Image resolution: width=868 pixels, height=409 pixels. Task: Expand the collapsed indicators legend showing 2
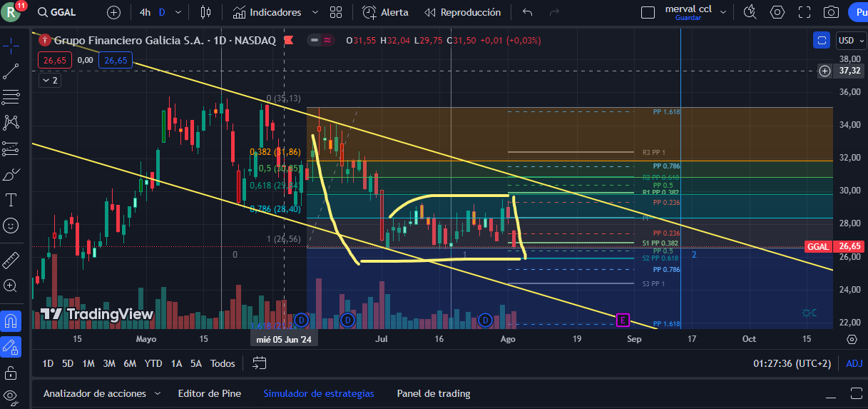tap(50, 81)
